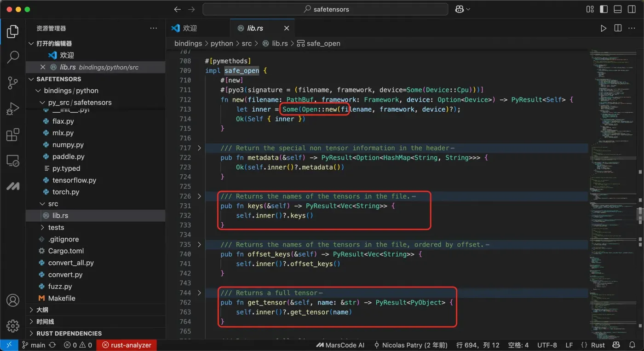The height and width of the screenshot is (351, 644).
Task: Open the Explorer panel more actions
Action: tap(154, 29)
